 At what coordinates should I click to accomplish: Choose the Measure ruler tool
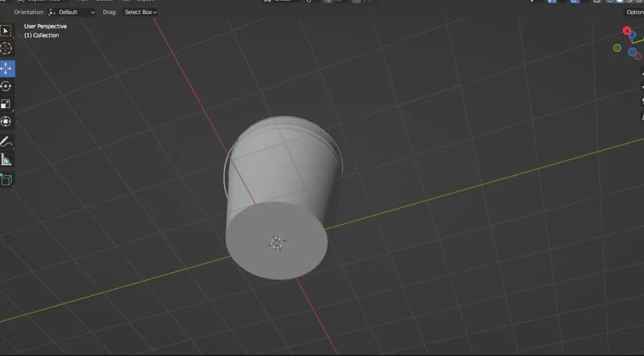click(6, 160)
